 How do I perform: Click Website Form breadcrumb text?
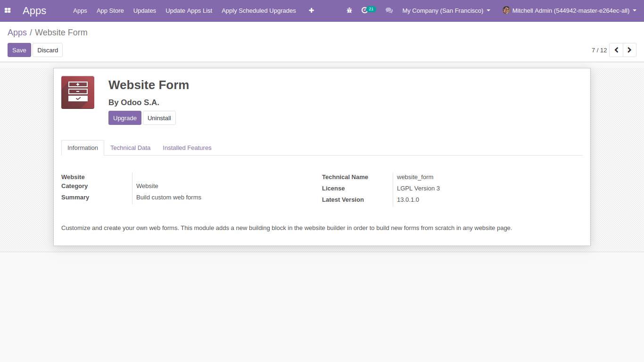pyautogui.click(x=61, y=33)
